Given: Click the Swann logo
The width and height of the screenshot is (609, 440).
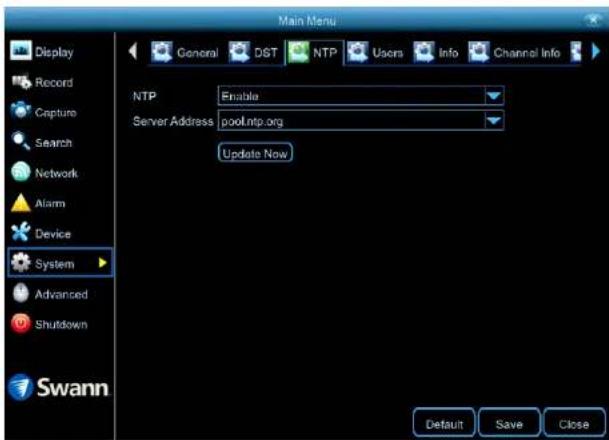Looking at the screenshot, I should tap(58, 387).
